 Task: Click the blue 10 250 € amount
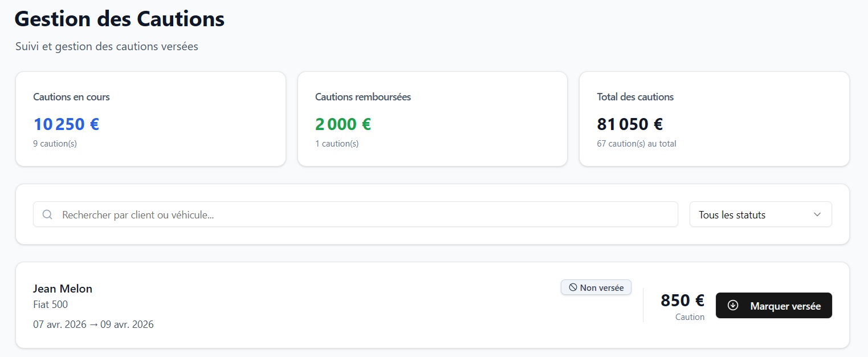[x=66, y=124]
